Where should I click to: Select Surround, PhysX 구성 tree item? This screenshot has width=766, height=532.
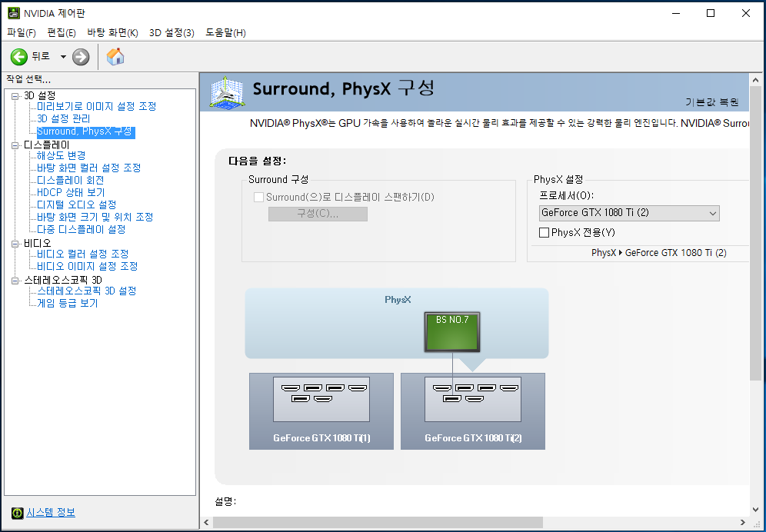tap(86, 131)
